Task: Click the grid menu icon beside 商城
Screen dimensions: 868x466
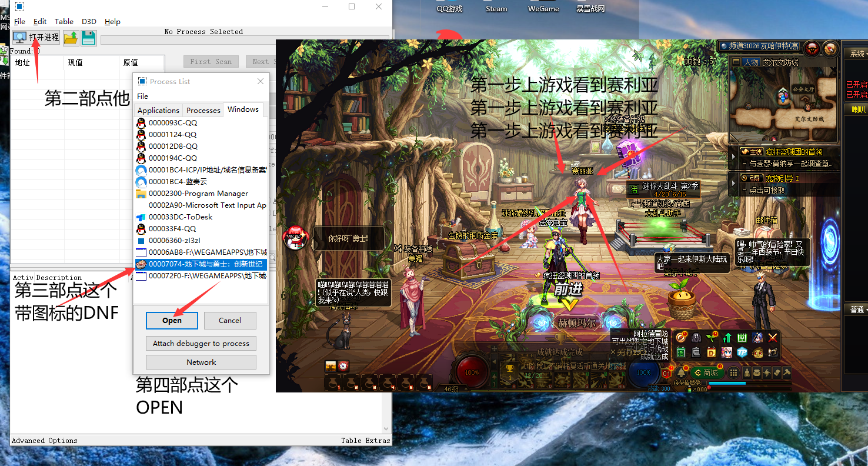Action: (733, 372)
